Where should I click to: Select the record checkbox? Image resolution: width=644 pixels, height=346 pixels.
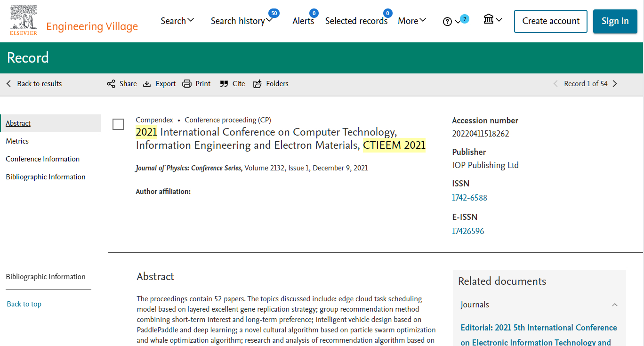118,124
